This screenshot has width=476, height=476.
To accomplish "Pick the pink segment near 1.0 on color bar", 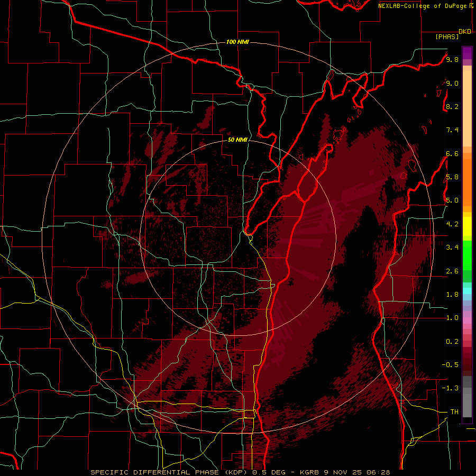I will (x=467, y=321).
